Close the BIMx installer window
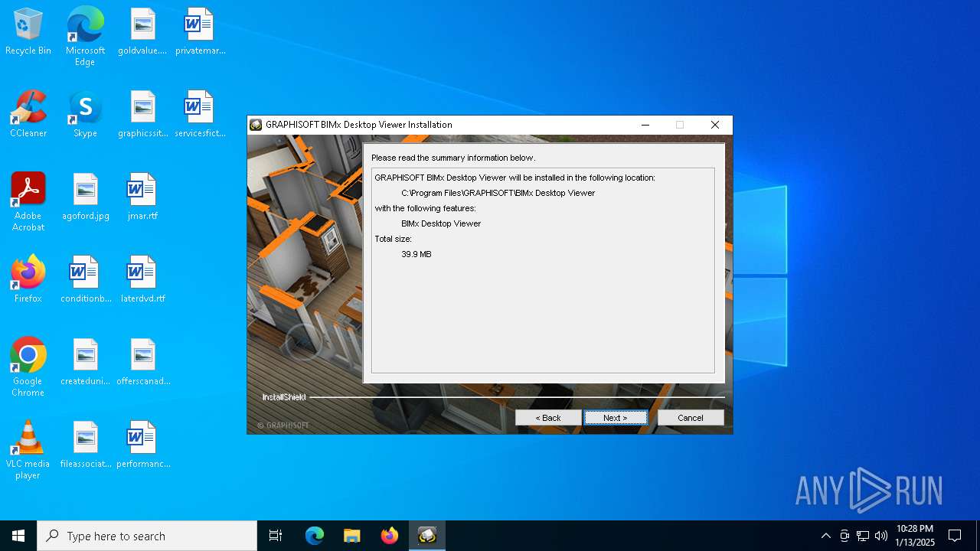The width and height of the screenshot is (980, 551). (715, 125)
